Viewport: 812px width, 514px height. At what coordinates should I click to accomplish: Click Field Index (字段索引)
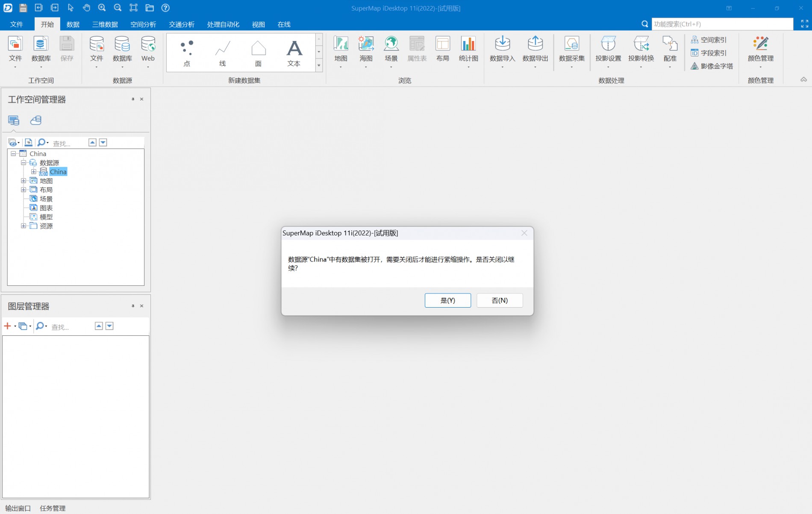point(709,53)
